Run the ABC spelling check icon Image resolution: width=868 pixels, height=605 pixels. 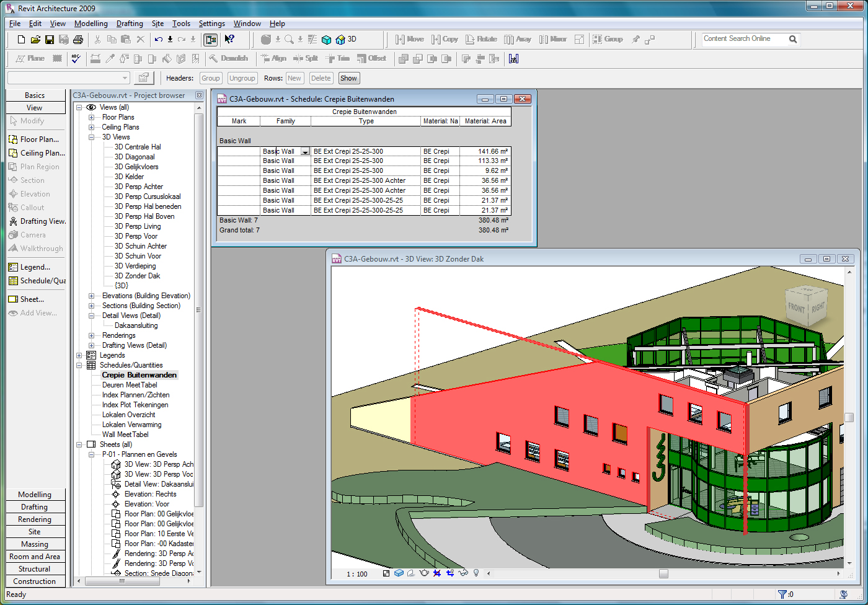(x=76, y=58)
